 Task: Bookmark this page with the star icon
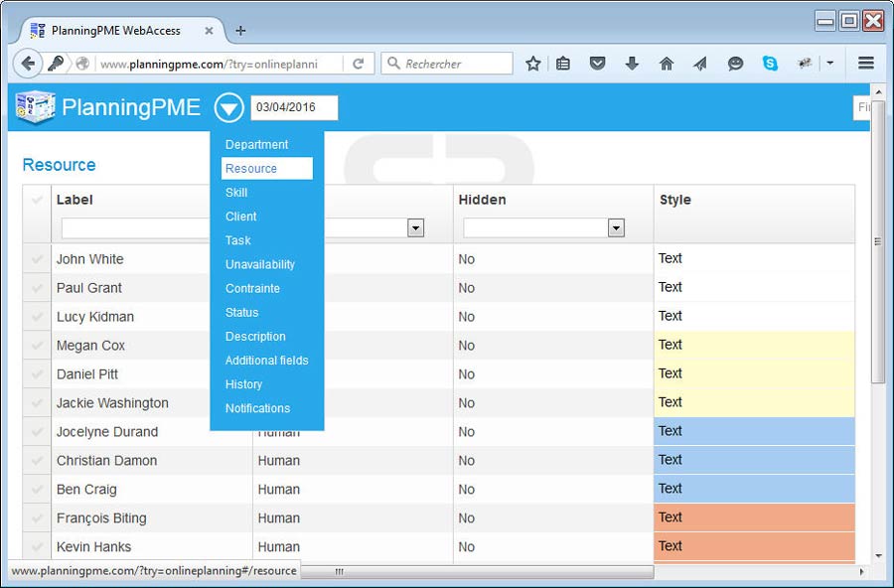click(x=533, y=64)
